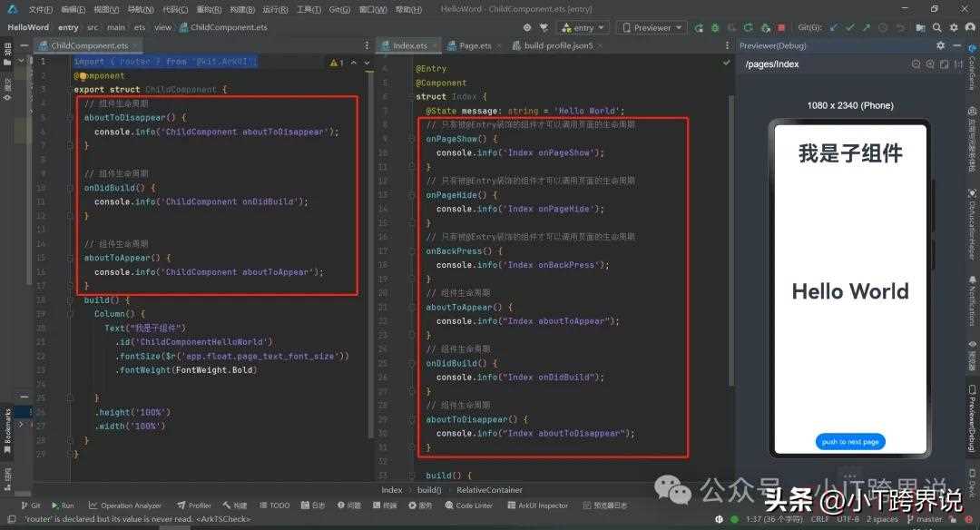Click the Git commit checkmark icon
Screen dimensions: 980x530
[850, 27]
